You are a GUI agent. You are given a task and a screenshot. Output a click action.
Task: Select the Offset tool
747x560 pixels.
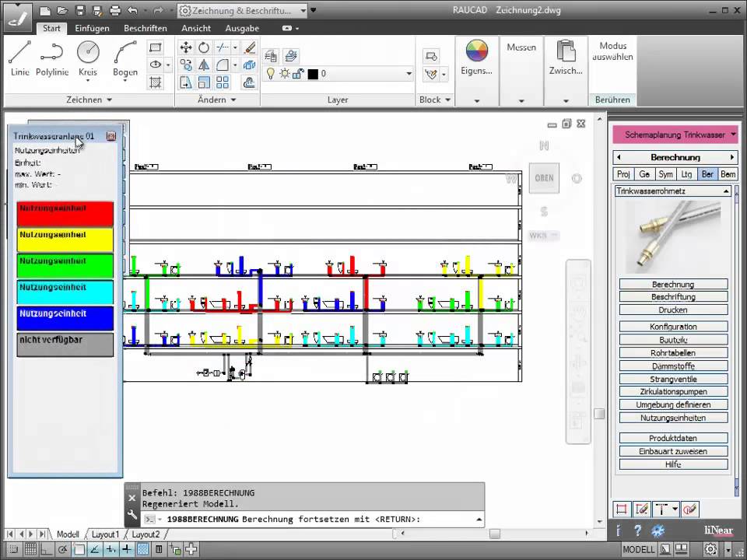point(249,82)
